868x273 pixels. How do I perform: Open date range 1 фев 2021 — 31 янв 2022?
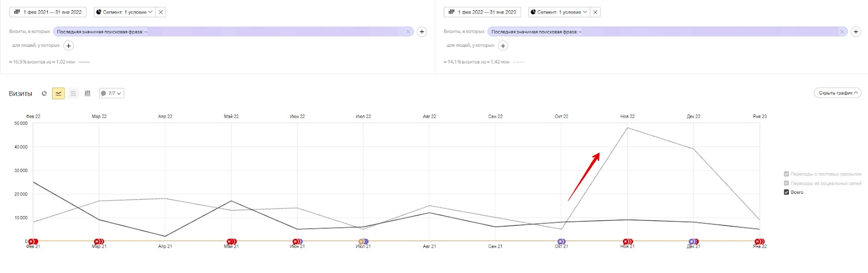pos(48,12)
